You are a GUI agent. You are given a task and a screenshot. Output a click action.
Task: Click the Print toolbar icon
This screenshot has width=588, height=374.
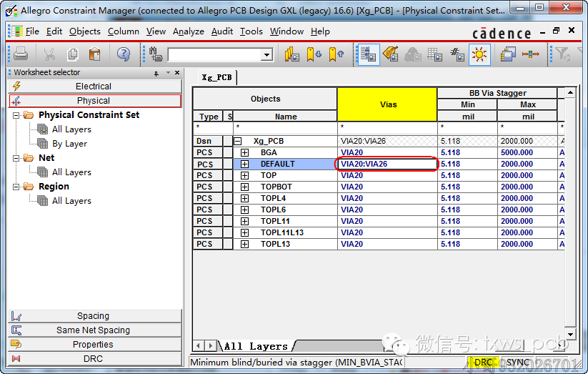[21, 54]
